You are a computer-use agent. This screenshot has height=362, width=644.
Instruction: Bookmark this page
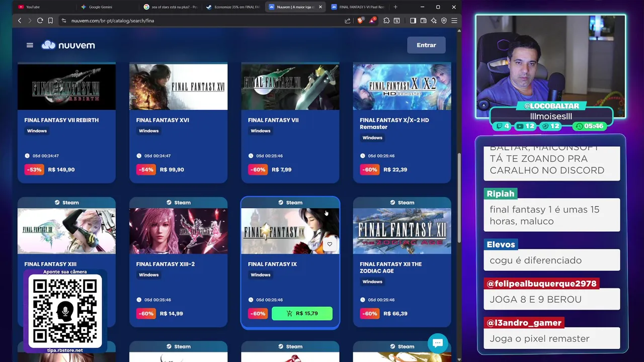pyautogui.click(x=50, y=21)
